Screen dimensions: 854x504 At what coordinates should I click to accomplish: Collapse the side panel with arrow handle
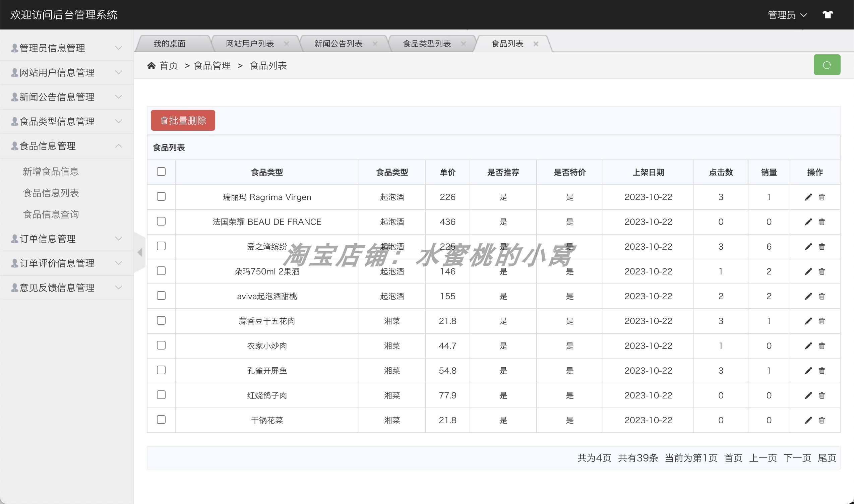click(140, 252)
